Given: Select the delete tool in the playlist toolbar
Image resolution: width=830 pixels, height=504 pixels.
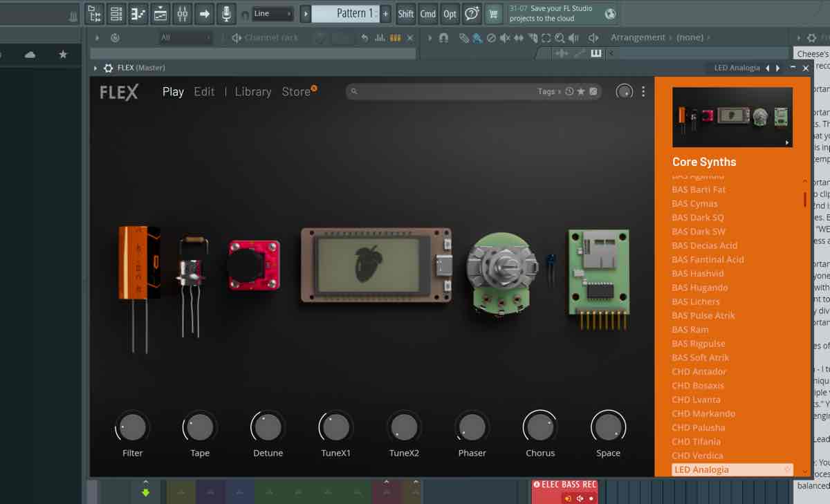Looking at the screenshot, I should coord(491,38).
